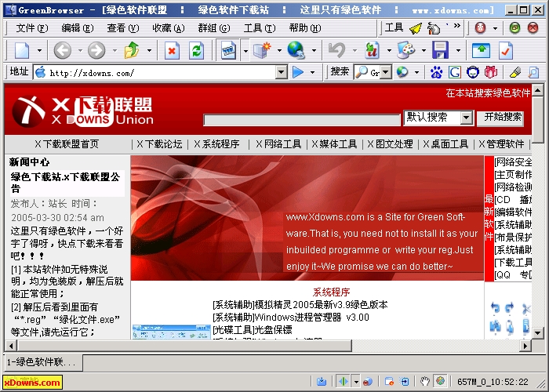Click the globe with red X status icon

tap(368, 382)
